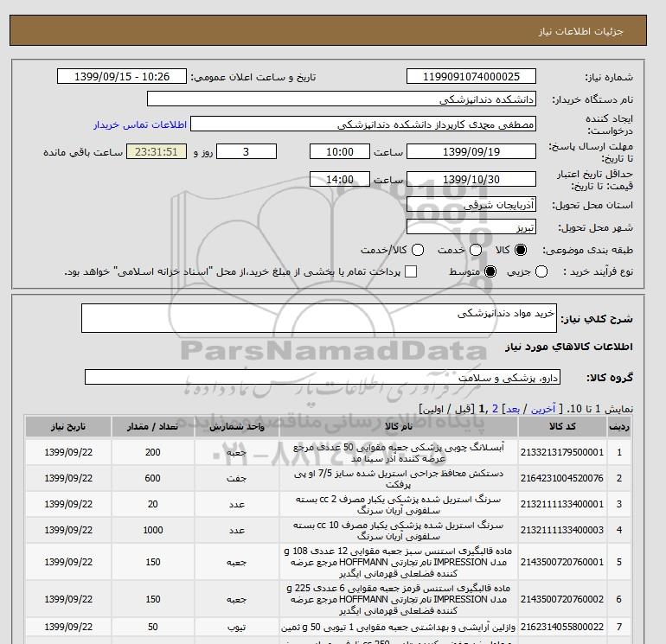Click the deadline hour field 10:00
This screenshot has width=666, height=644.
[x=340, y=151]
